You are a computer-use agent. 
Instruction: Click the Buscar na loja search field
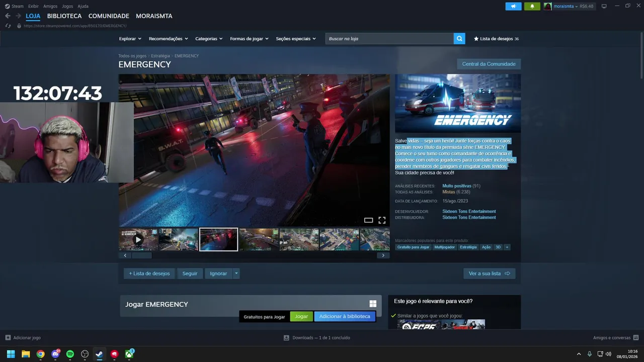pyautogui.click(x=389, y=39)
